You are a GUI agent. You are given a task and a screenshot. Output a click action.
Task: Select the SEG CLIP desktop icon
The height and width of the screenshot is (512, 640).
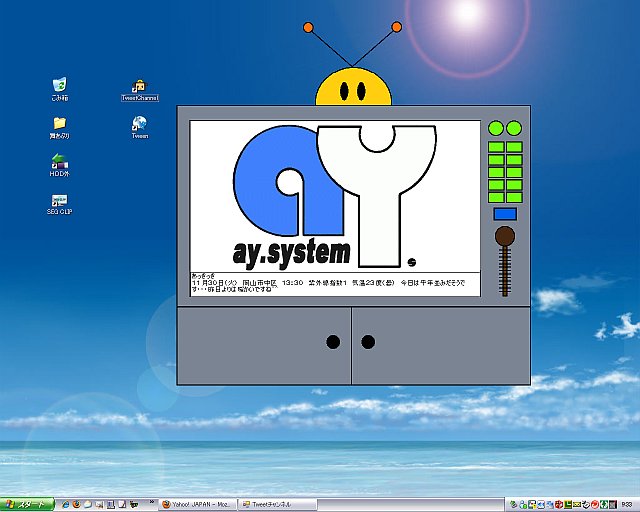click(60, 204)
